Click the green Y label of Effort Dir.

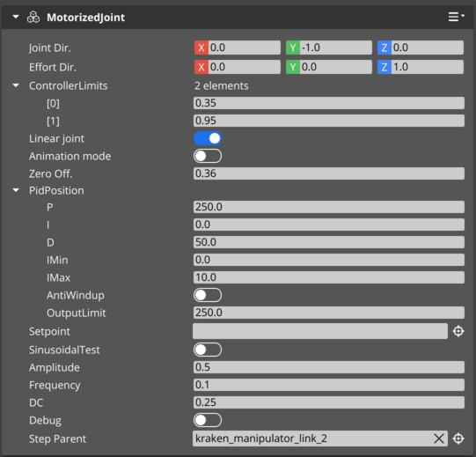(293, 67)
